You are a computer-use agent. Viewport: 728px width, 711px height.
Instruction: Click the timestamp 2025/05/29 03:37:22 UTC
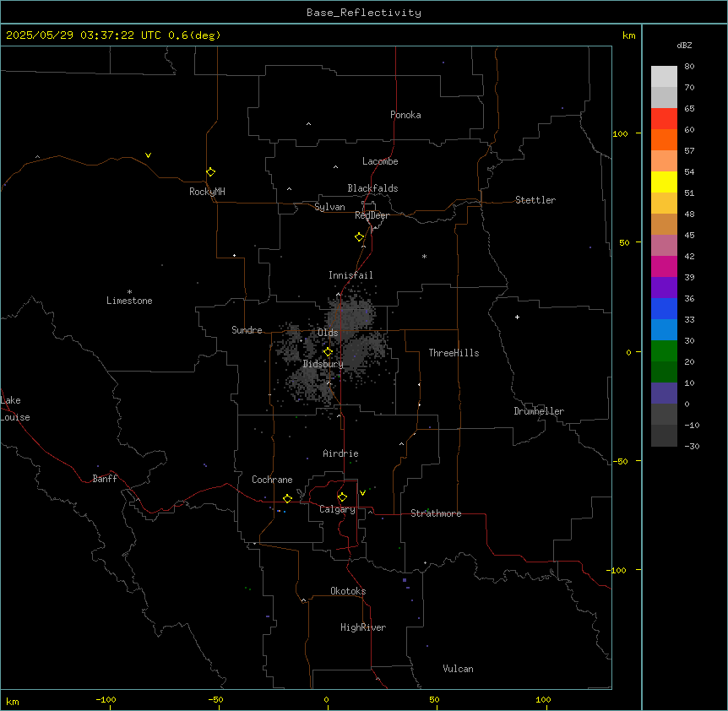point(84,35)
